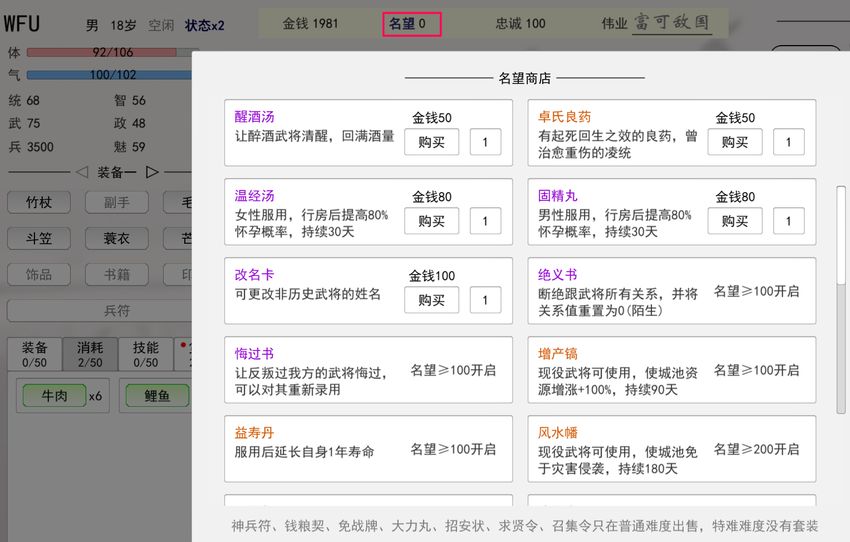Purchase the 改名卡 for 100 gold
Screen dimensions: 850x542
pos(431,300)
